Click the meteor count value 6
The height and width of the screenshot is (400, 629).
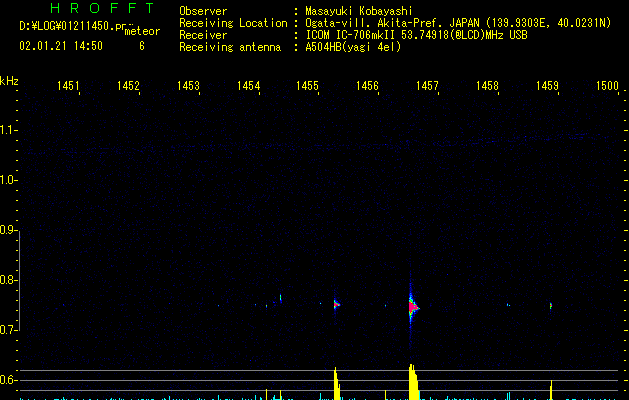pos(142,46)
